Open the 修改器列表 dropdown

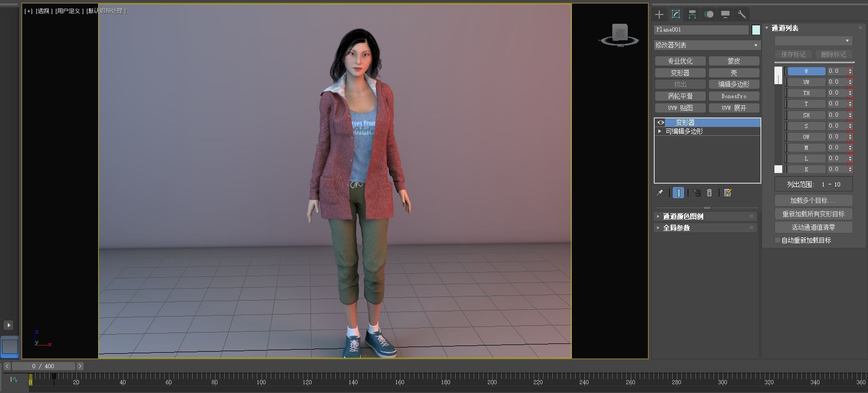[x=707, y=45]
